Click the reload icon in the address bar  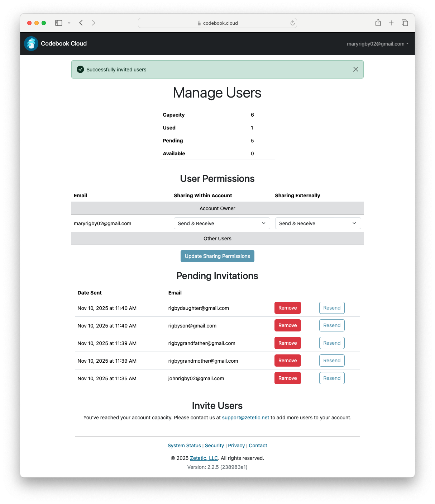292,23
